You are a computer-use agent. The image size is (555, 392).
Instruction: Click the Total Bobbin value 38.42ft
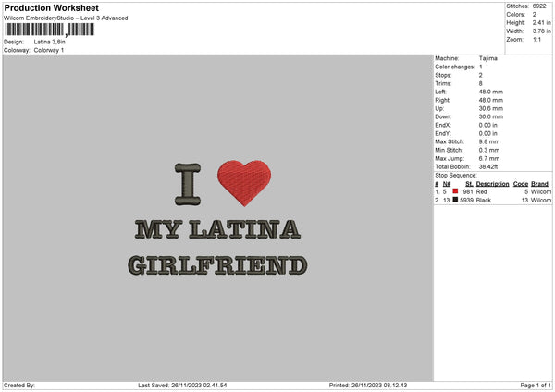click(488, 166)
